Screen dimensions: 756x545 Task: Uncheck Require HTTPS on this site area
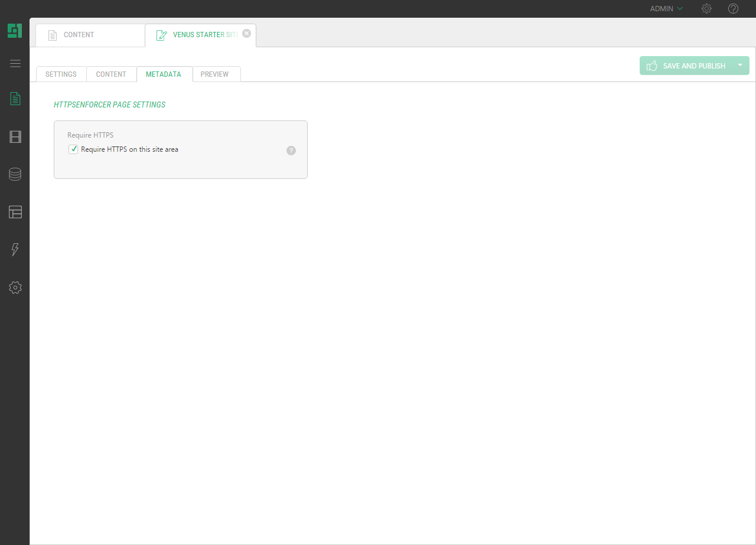pos(74,149)
